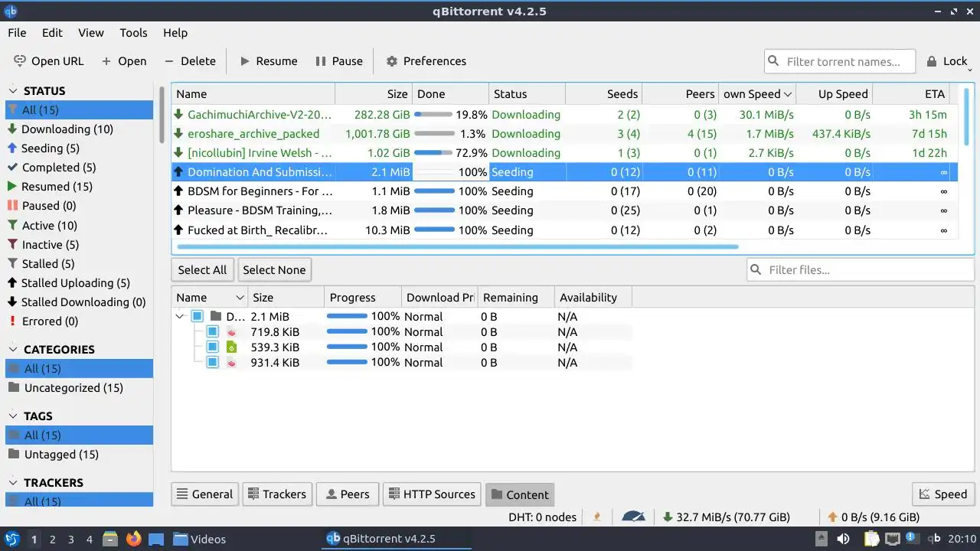
Task: Open the Edit menu
Action: click(x=52, y=33)
